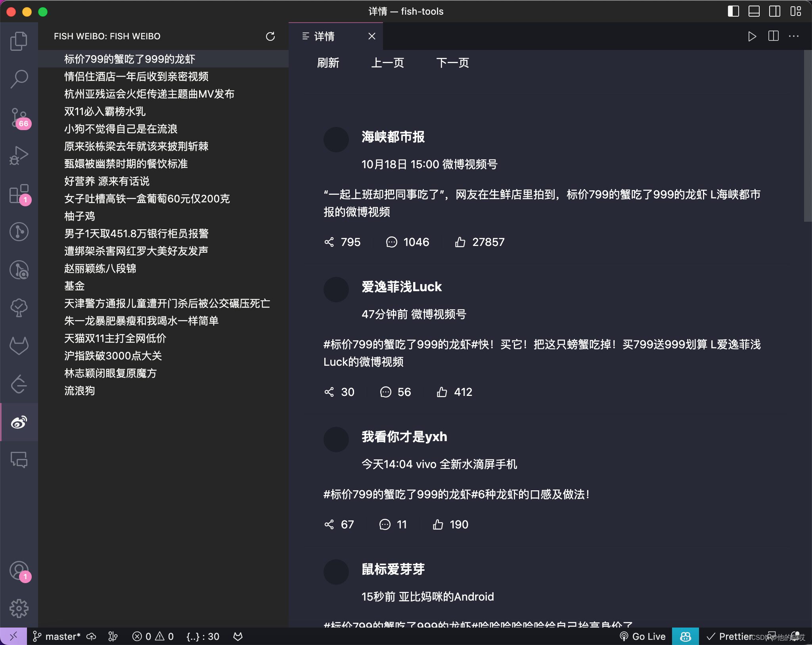Viewport: 812px width, 645px height.
Task: Open the editor More Actions ellipsis
Action: pos(794,36)
